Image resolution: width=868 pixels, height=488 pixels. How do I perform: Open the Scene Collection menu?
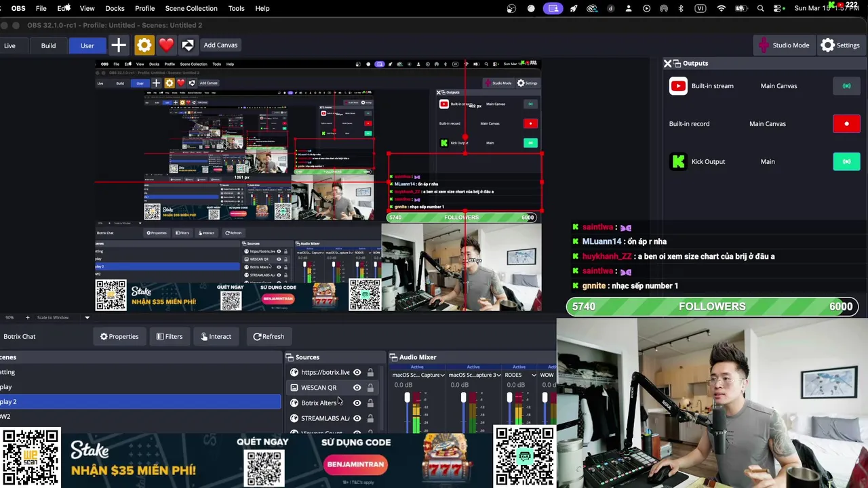point(191,8)
